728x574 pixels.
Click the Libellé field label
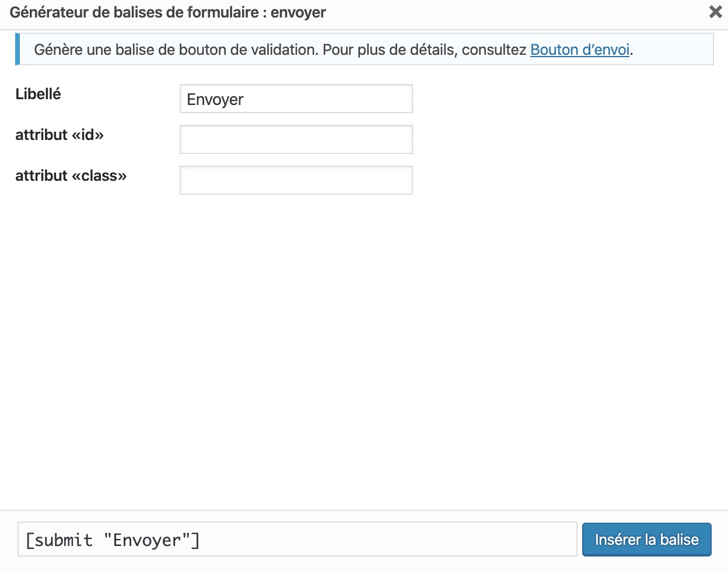(x=38, y=93)
